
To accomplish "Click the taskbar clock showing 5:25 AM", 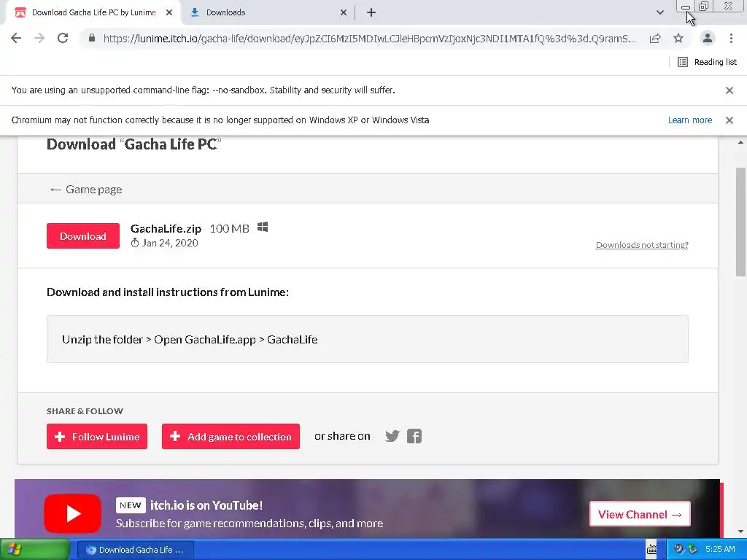I will (720, 549).
